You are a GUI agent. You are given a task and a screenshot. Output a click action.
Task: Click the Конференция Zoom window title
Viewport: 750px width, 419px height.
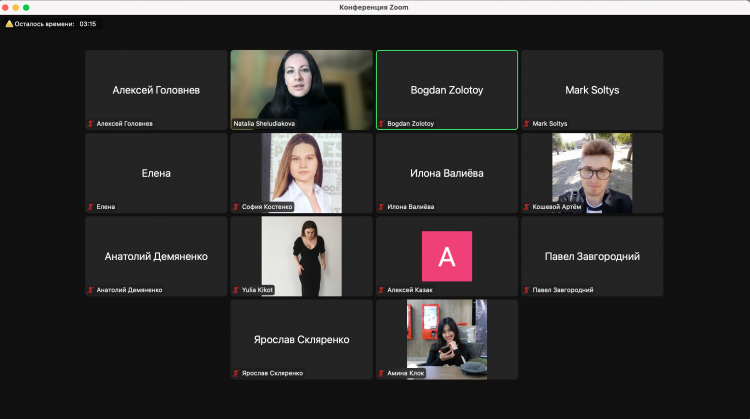pos(375,7)
